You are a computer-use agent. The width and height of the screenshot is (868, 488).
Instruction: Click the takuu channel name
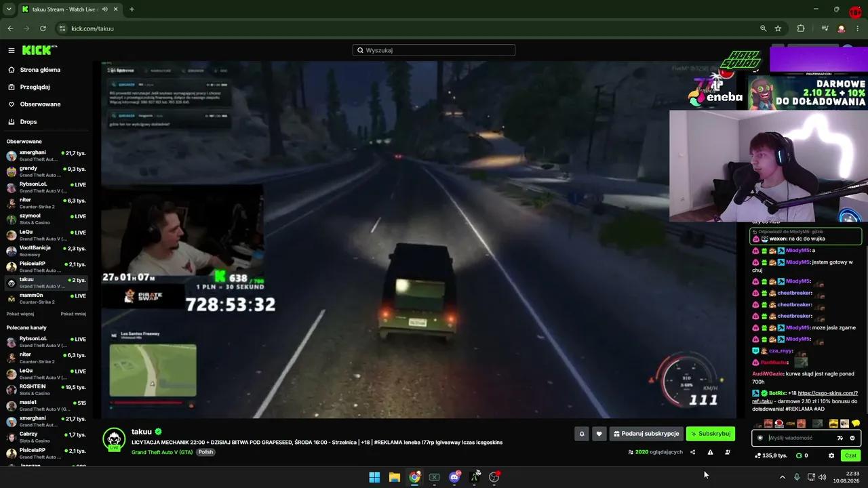coord(142,432)
